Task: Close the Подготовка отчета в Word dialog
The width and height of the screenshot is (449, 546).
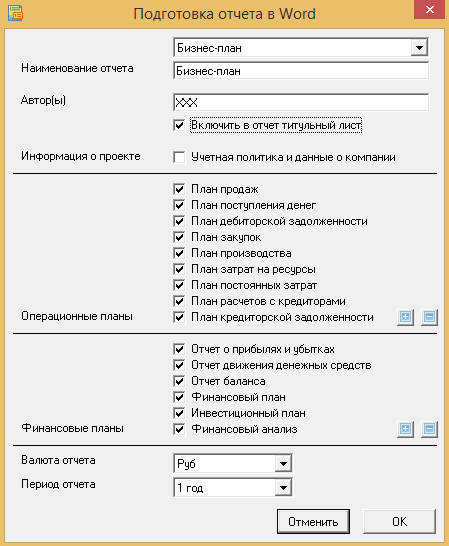Action: click(x=429, y=9)
